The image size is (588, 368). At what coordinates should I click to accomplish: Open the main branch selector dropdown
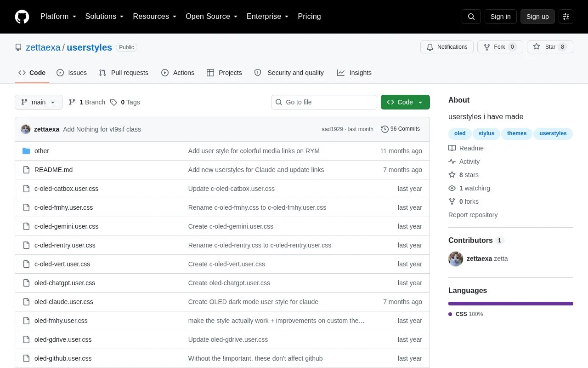[39, 102]
